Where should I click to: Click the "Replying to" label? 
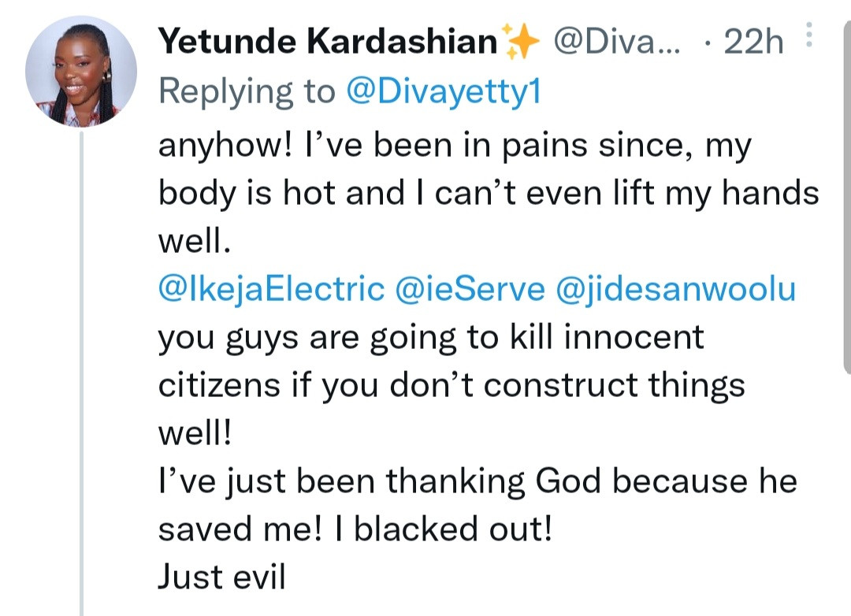coord(247,91)
